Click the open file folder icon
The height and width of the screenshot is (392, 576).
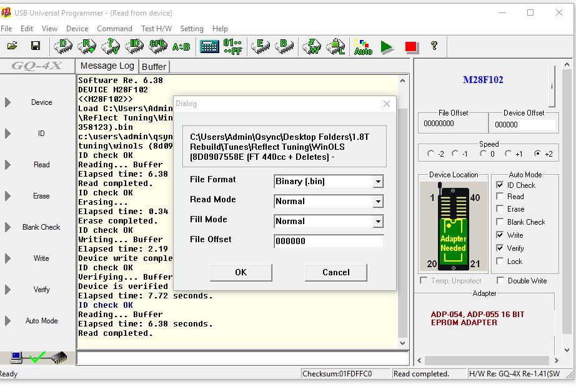[x=12, y=46]
